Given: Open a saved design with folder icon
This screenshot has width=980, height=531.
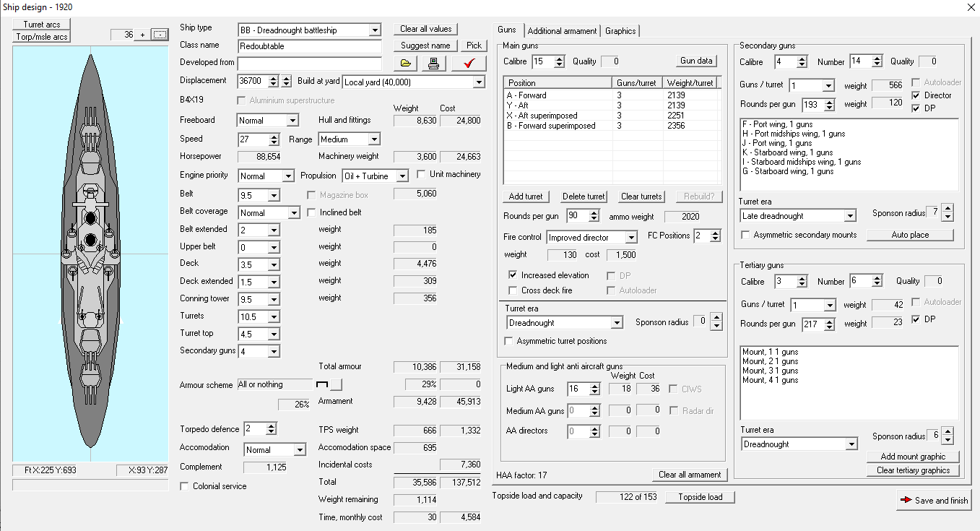Looking at the screenshot, I should (405, 64).
